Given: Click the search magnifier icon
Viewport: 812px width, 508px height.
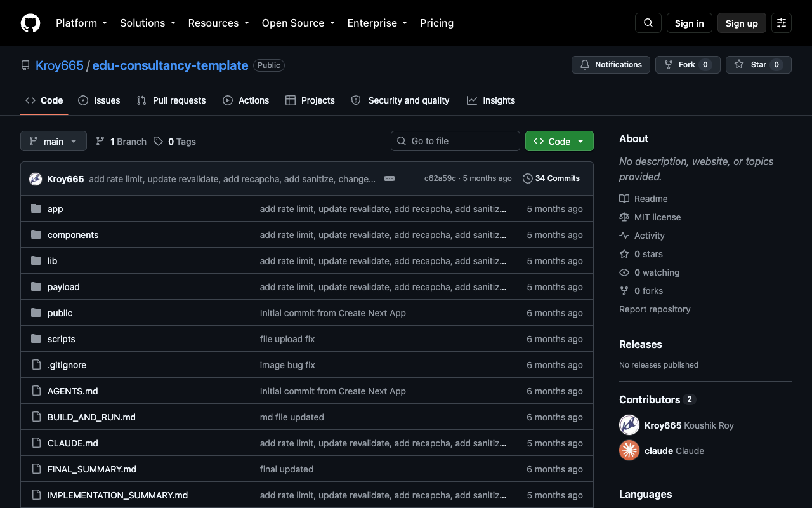Looking at the screenshot, I should click(648, 23).
